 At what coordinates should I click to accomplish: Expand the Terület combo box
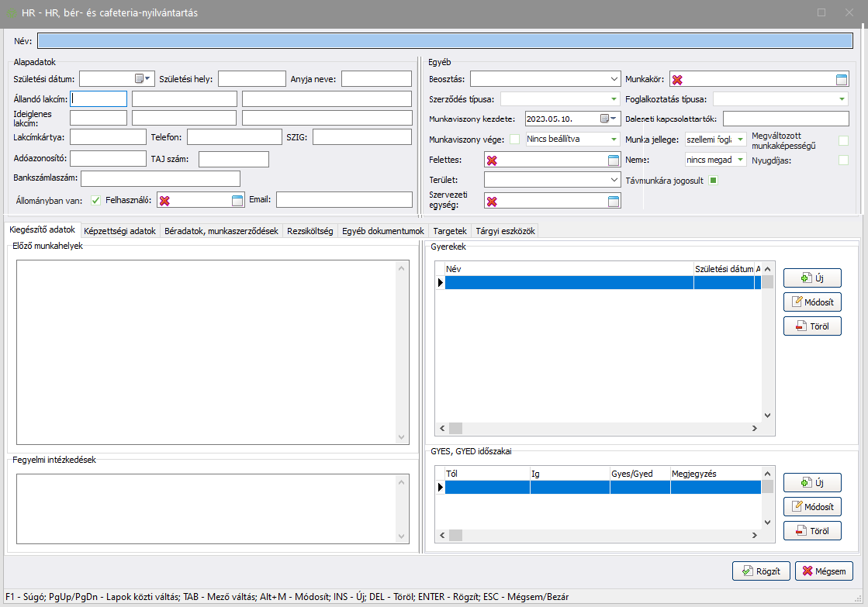coord(613,180)
